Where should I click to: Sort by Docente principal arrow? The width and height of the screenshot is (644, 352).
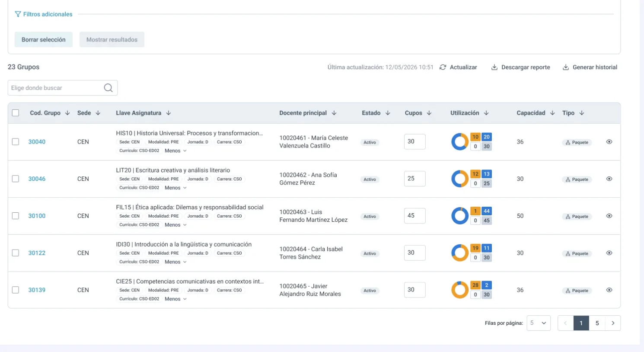coord(334,113)
